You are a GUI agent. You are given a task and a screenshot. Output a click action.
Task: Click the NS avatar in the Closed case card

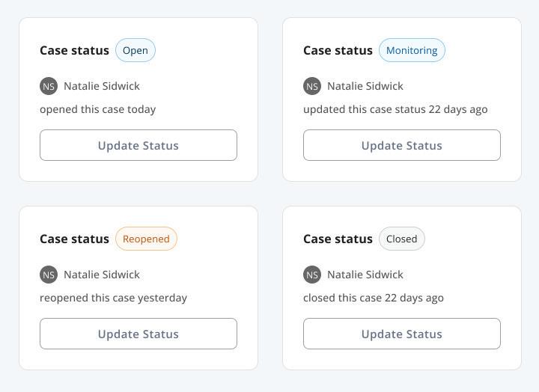[x=312, y=275]
